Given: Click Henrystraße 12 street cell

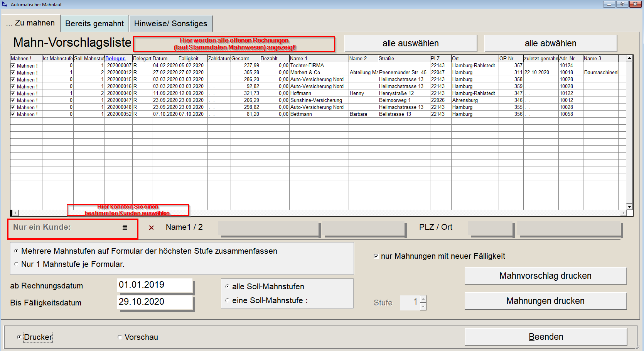Looking at the screenshot, I should pyautogui.click(x=404, y=93).
